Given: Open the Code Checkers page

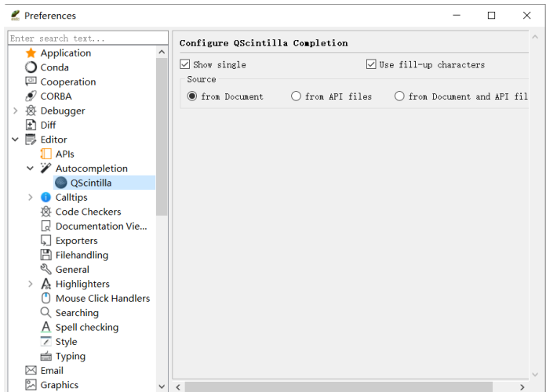Looking at the screenshot, I should [x=89, y=212].
